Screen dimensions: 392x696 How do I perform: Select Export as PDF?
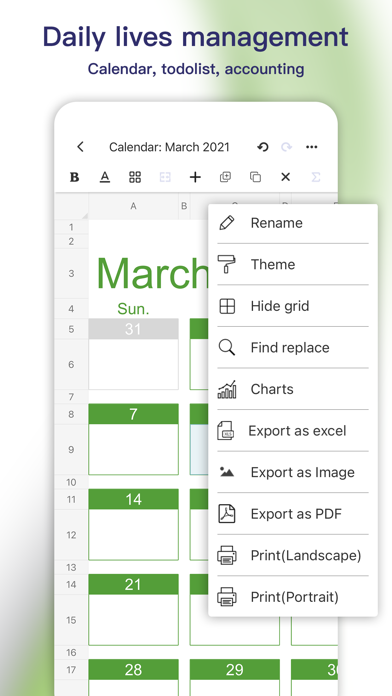(293, 514)
